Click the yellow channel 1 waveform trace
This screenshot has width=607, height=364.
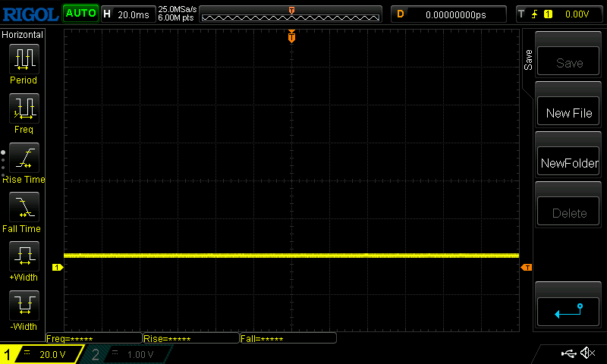(x=291, y=256)
